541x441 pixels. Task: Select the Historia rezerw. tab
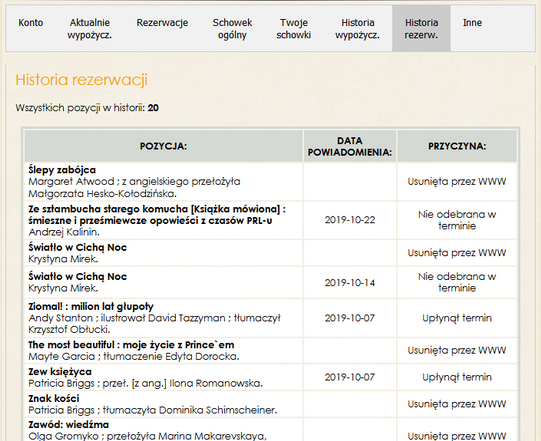(x=421, y=29)
